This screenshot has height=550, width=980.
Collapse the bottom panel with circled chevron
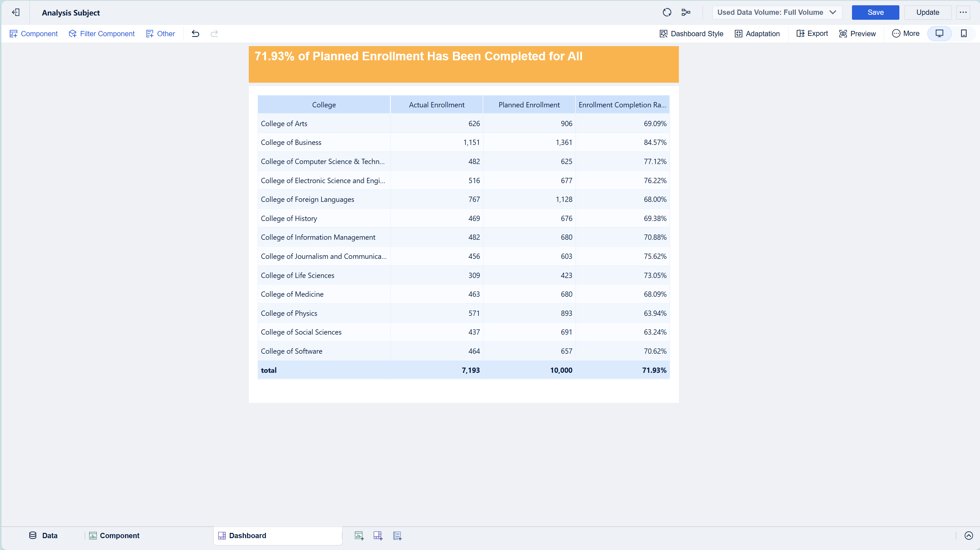968,536
